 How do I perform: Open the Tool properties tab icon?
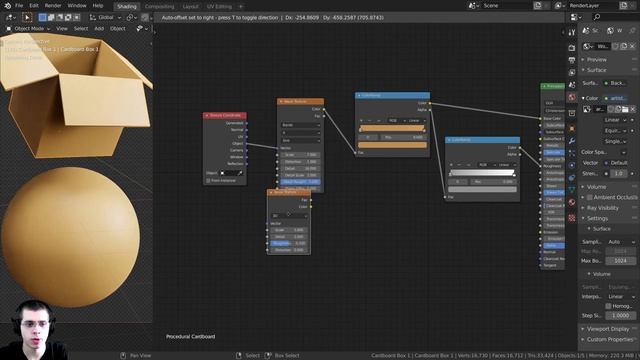pyautogui.click(x=572, y=32)
